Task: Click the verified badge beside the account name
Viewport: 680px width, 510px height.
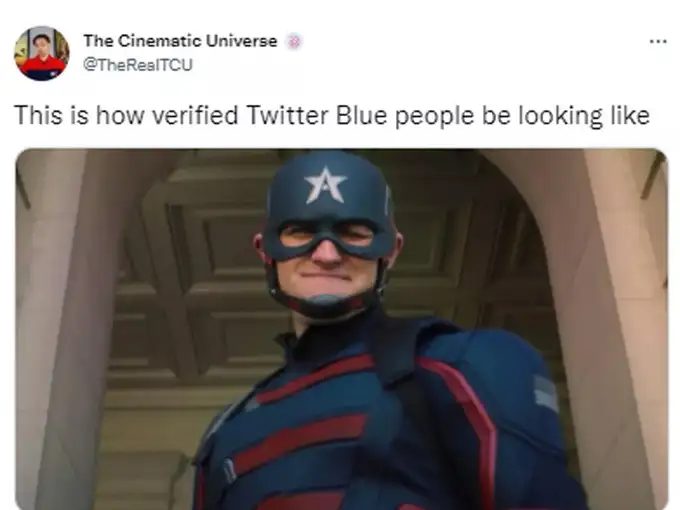Action: tap(294, 42)
